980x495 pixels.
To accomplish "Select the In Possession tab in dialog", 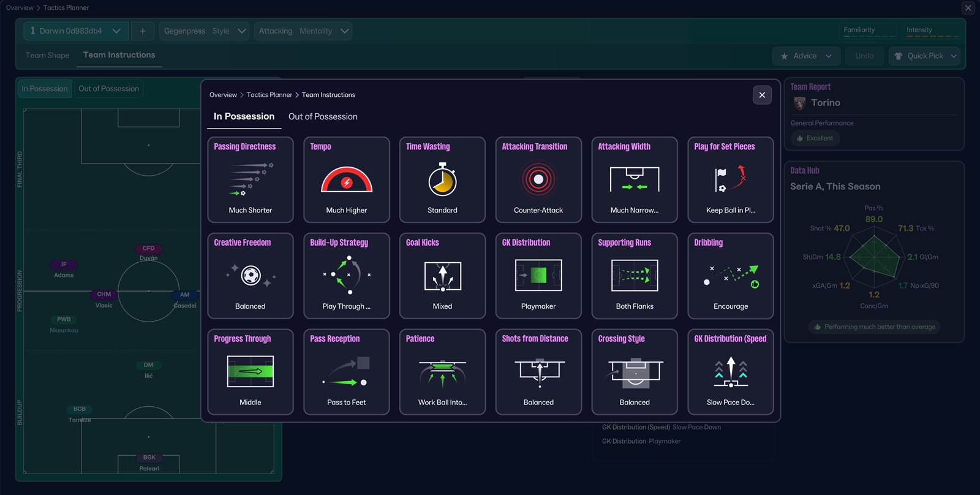I will coord(244,116).
